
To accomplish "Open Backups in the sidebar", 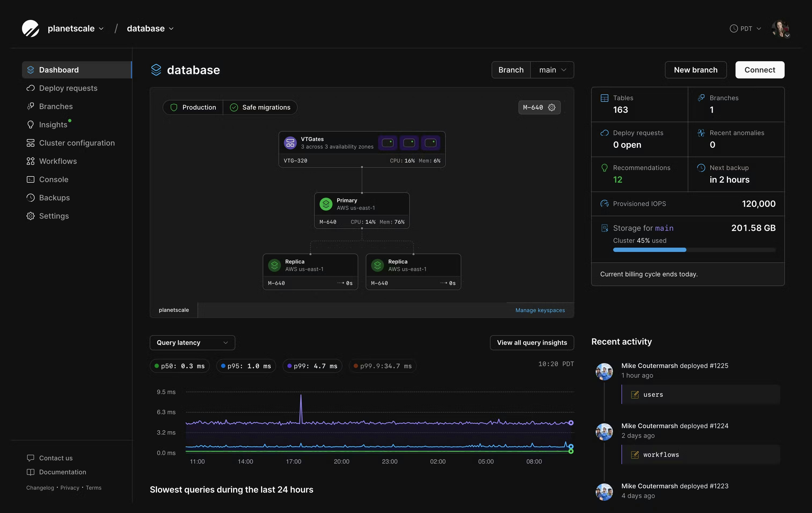I will pos(54,197).
